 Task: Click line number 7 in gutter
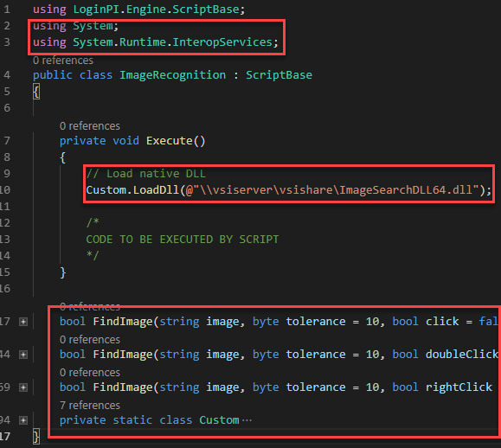tap(7, 141)
